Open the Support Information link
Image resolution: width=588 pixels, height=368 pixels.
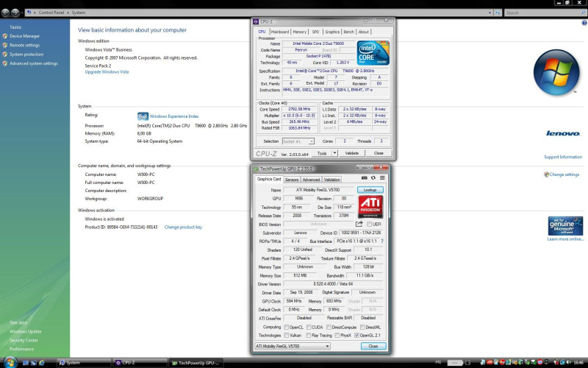tap(563, 157)
